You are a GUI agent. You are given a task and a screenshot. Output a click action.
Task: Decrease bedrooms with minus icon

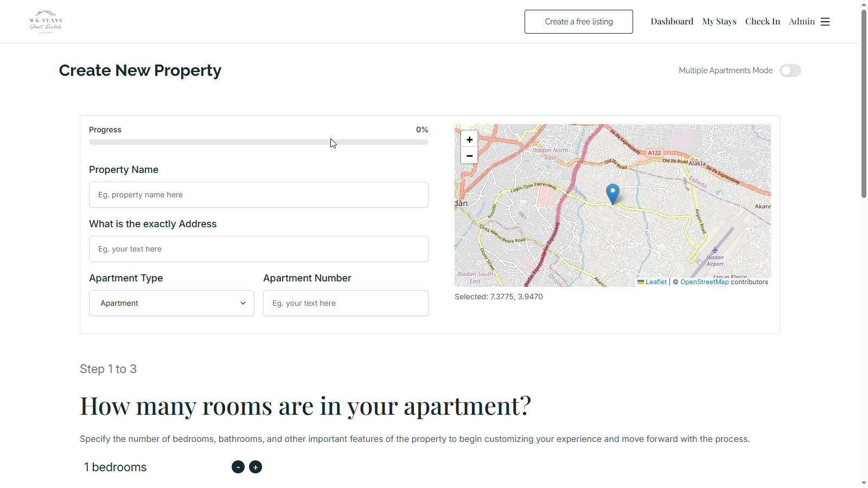(238, 467)
